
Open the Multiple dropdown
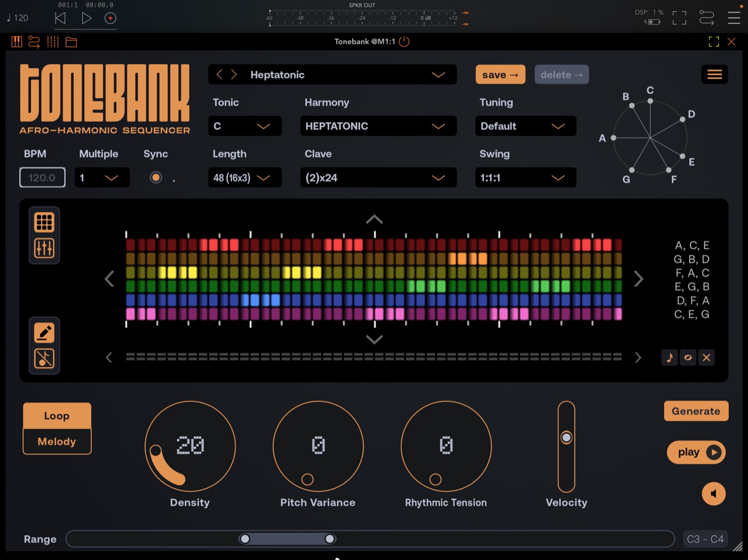click(102, 178)
